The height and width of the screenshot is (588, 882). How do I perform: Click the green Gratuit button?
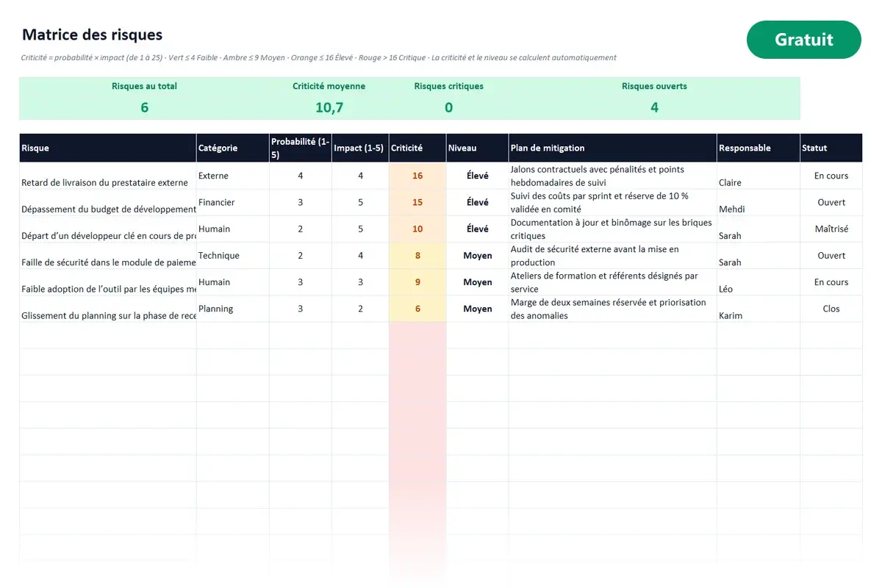(803, 40)
